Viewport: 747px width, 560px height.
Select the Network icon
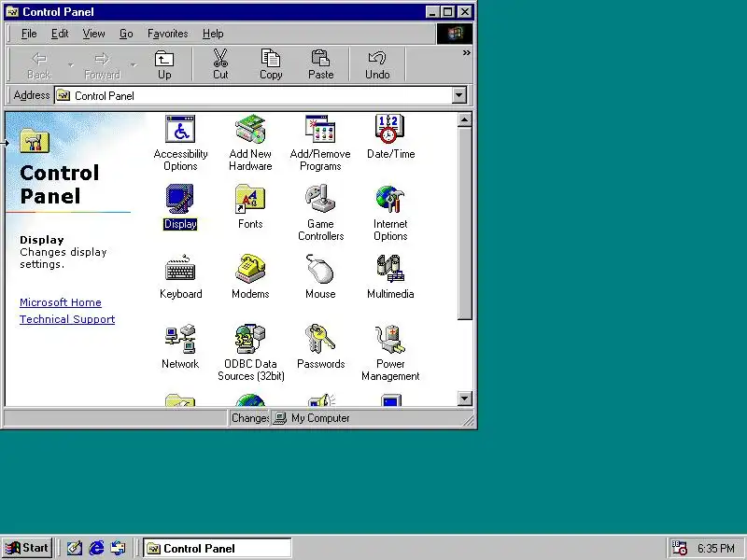(x=180, y=346)
